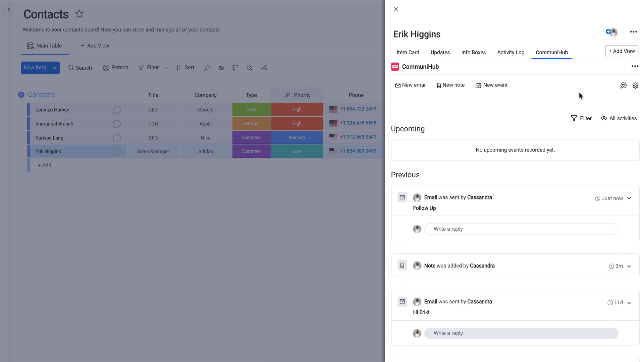This screenshot has height=362, width=644.
Task: Expand the collapsed left sidebar arrow
Action: (x=9, y=10)
